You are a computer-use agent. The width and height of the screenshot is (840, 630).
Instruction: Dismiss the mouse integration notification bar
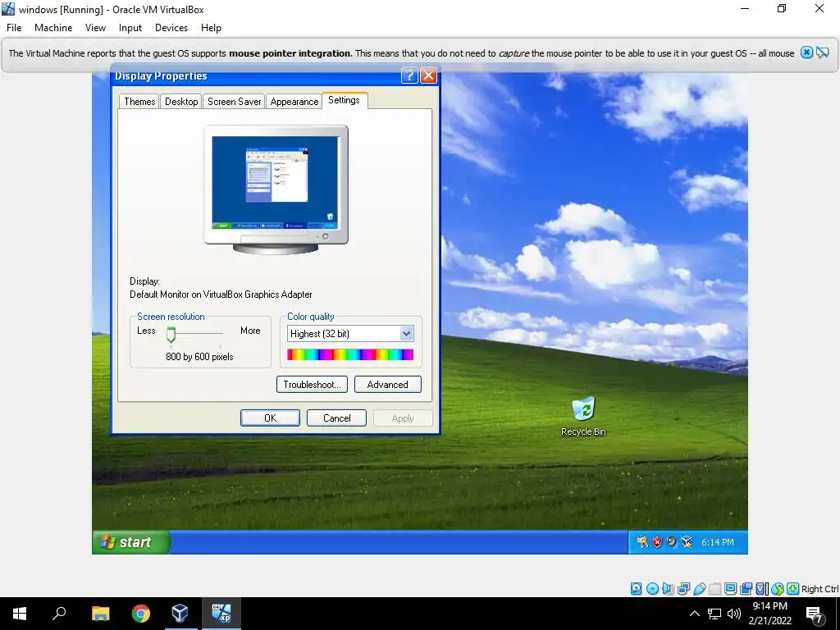806,52
